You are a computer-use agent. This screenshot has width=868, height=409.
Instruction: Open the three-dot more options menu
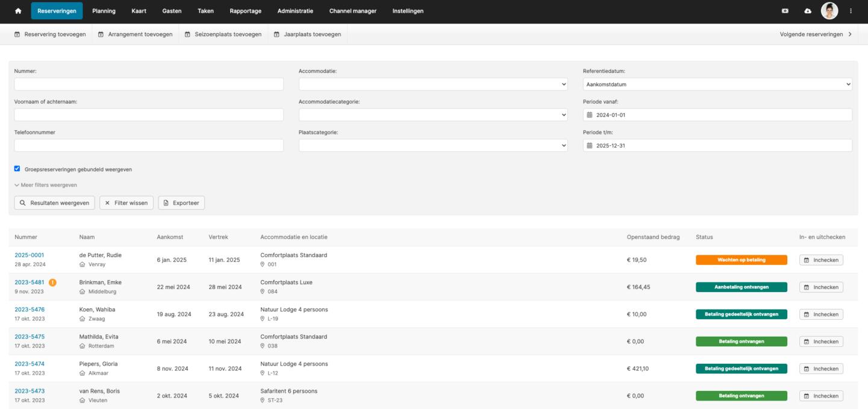pos(851,11)
